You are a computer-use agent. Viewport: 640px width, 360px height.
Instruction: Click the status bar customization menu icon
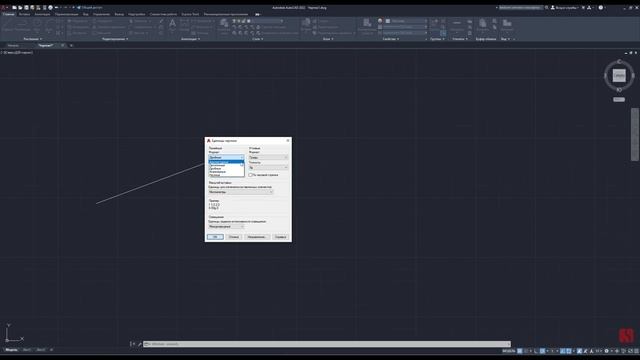[636, 351]
